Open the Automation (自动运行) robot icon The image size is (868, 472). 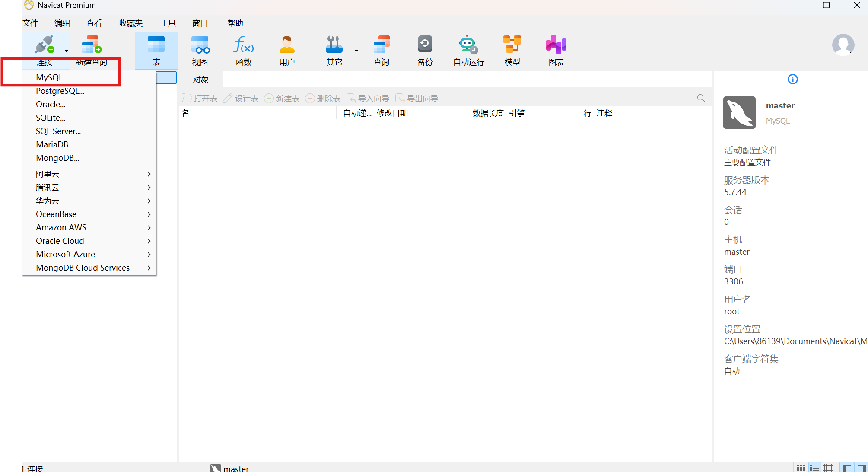point(468,50)
